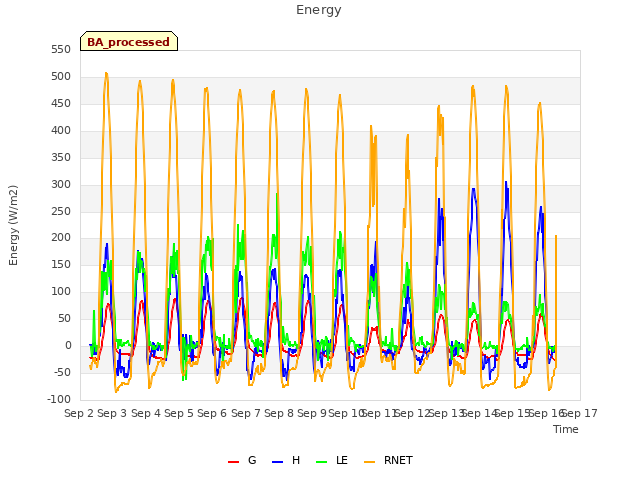Click the Sep 6 x-axis label

click(x=212, y=413)
